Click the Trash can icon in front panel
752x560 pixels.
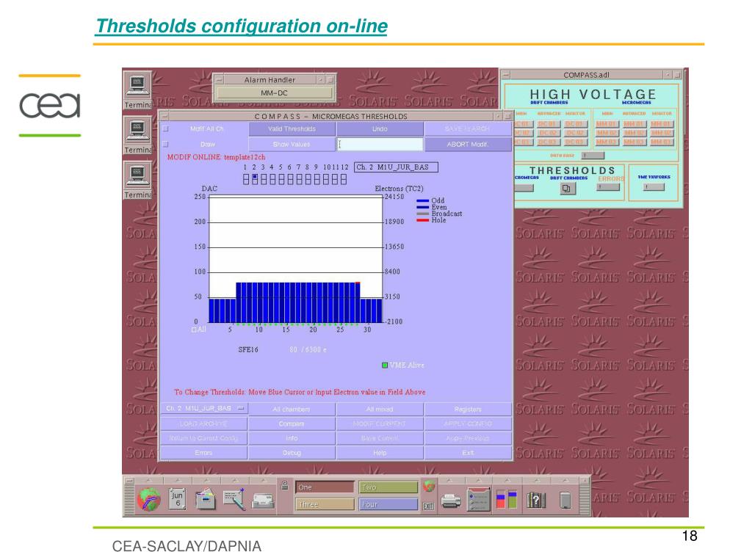pos(565,500)
